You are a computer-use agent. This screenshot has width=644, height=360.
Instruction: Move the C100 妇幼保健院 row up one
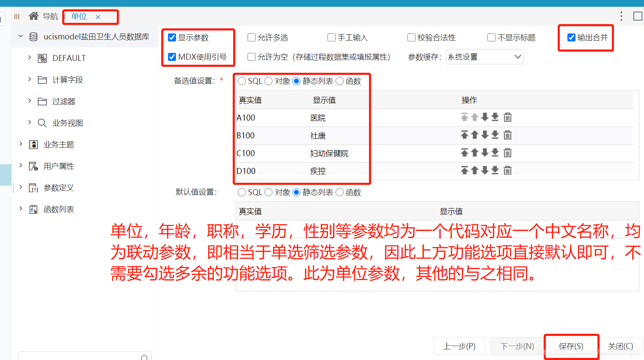point(475,153)
